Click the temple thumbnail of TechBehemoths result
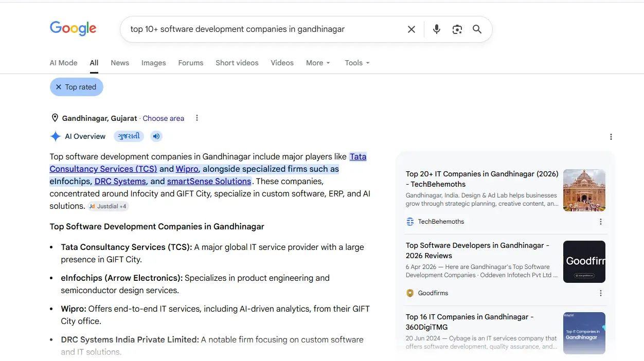This screenshot has width=644, height=361. [x=584, y=190]
